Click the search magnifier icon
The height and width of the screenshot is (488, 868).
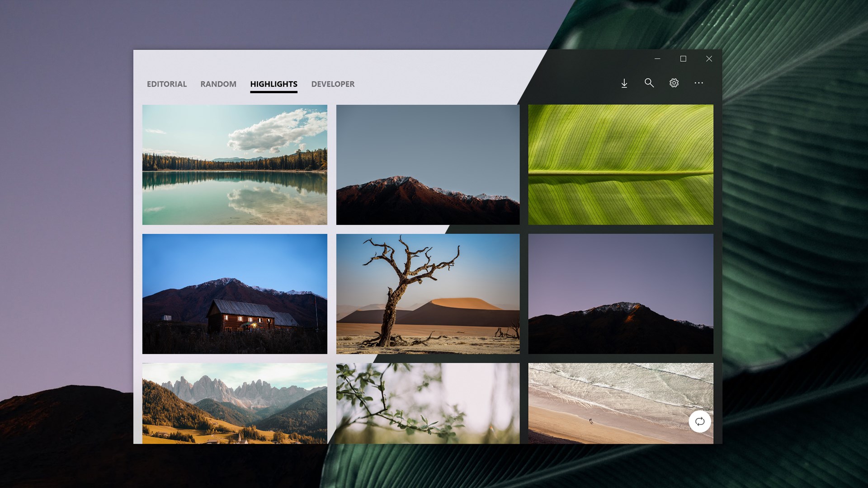point(649,83)
